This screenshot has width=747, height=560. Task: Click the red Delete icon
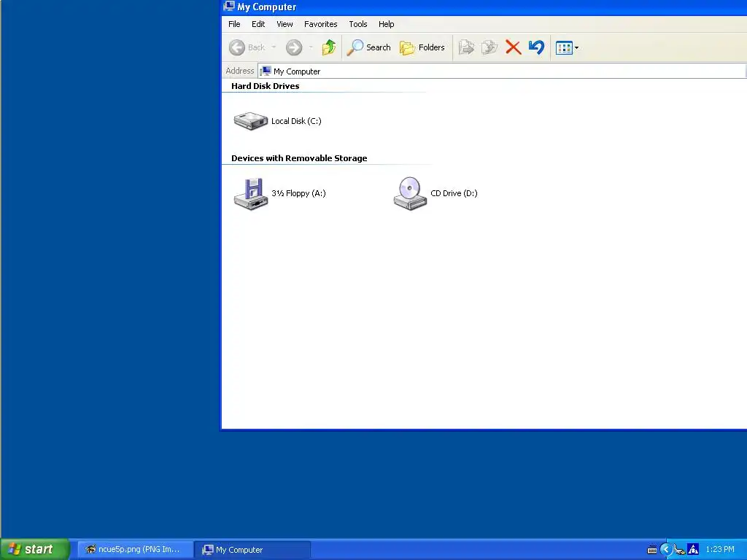click(513, 47)
